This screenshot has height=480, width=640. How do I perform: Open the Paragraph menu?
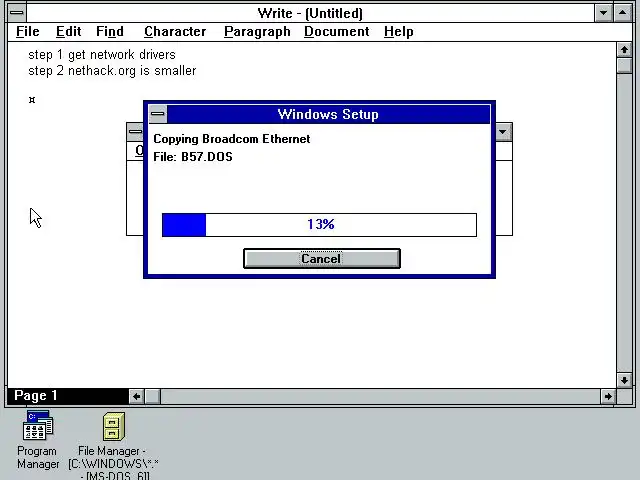pos(257,31)
